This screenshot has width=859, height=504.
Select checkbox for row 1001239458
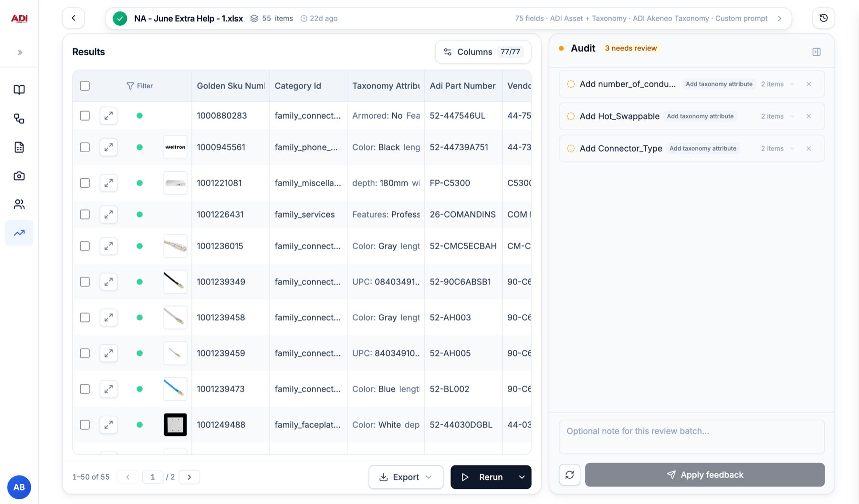[85, 318]
